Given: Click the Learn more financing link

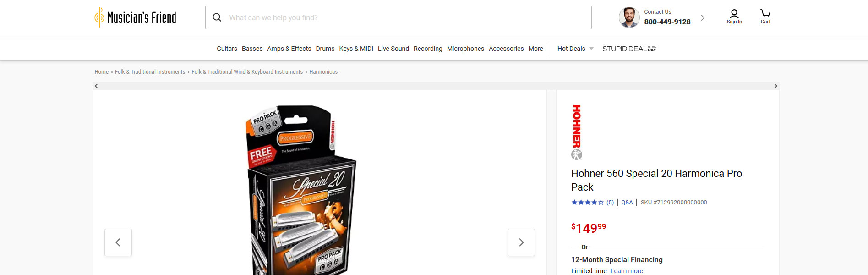Looking at the screenshot, I should pos(627,271).
